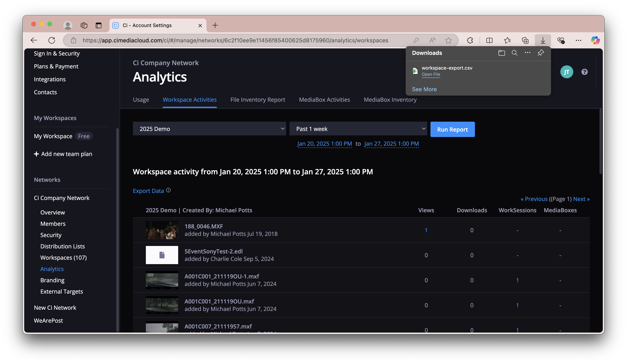This screenshot has height=364, width=627.
Task: Open the browser profile icon
Action: tap(68, 25)
